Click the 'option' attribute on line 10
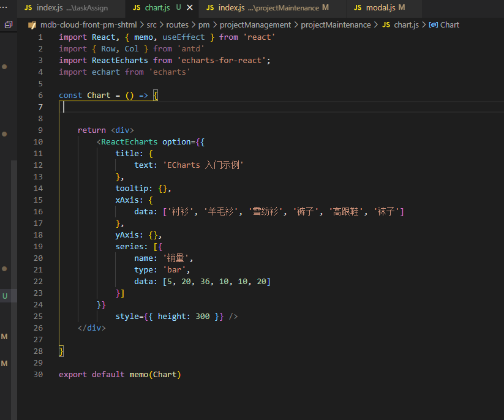 click(176, 141)
